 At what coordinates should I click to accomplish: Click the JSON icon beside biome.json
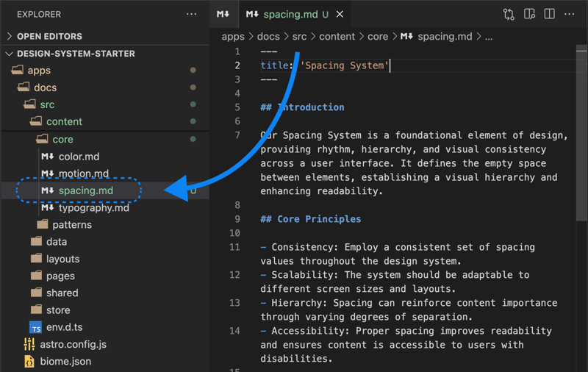[29, 362]
